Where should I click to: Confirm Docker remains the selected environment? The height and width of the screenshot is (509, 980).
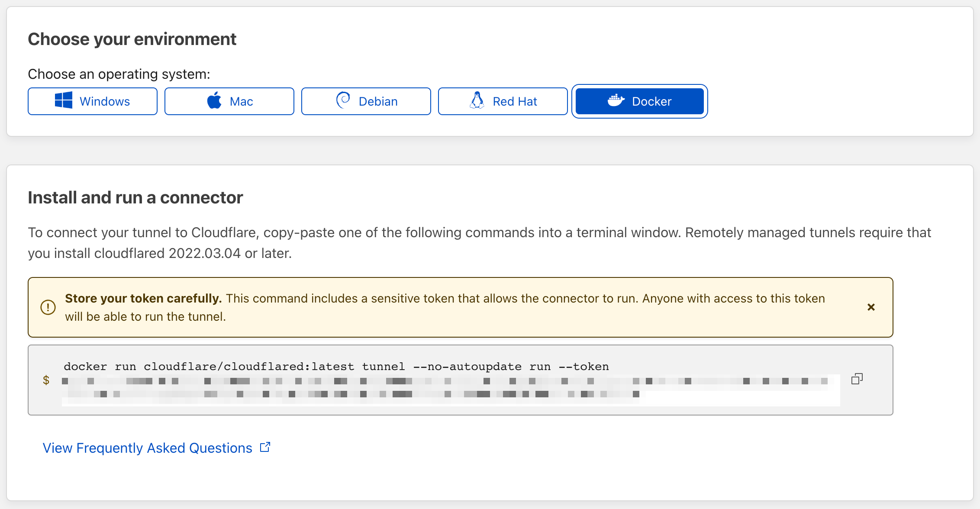coord(639,101)
